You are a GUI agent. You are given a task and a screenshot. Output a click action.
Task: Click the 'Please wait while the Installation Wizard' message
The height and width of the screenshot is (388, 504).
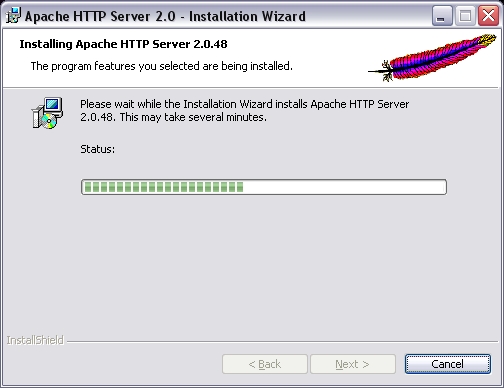click(x=244, y=110)
